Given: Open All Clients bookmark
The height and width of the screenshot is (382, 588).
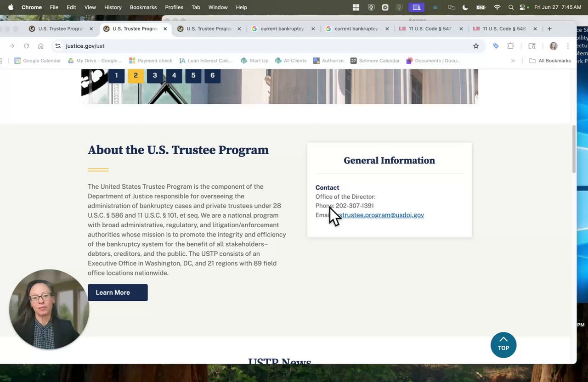Looking at the screenshot, I should coord(291,61).
